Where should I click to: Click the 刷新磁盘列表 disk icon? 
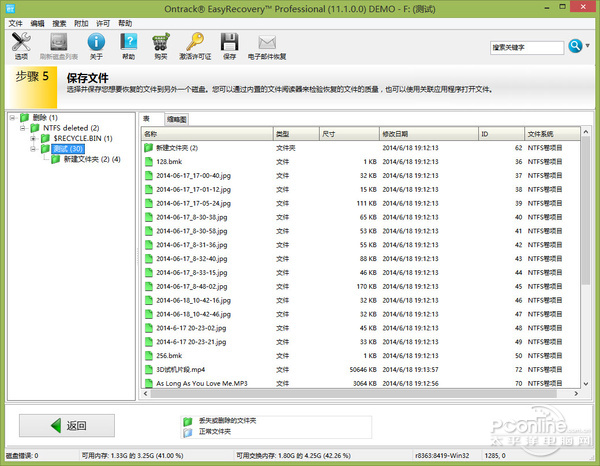[x=59, y=42]
